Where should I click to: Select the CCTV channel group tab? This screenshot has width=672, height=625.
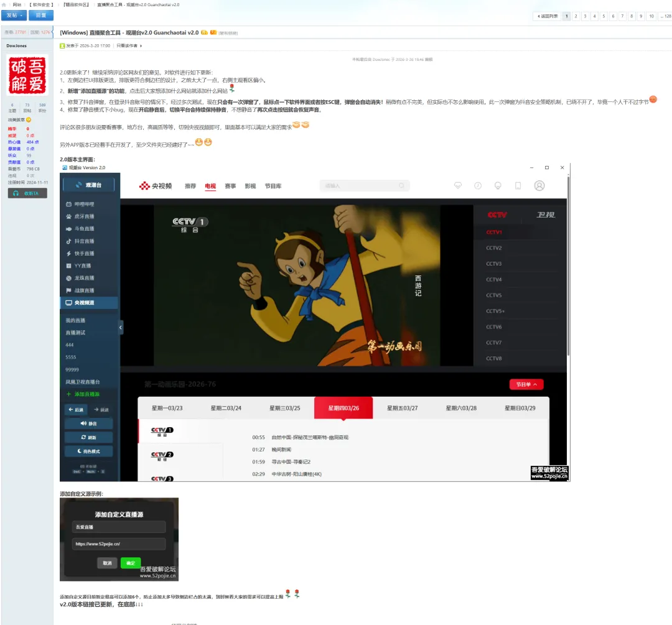497,215
